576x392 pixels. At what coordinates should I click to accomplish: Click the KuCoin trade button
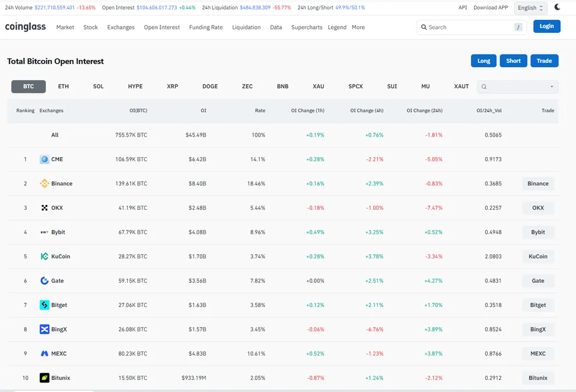[x=538, y=256]
